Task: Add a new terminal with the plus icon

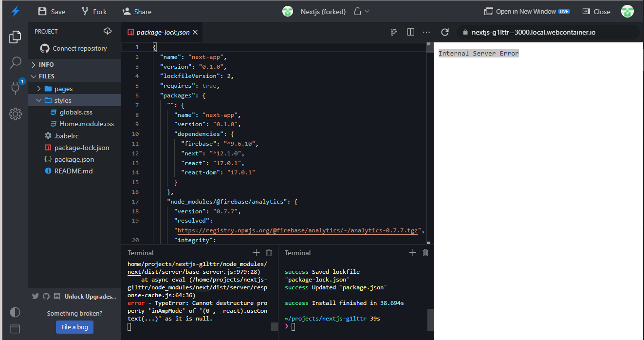Action: 256,252
